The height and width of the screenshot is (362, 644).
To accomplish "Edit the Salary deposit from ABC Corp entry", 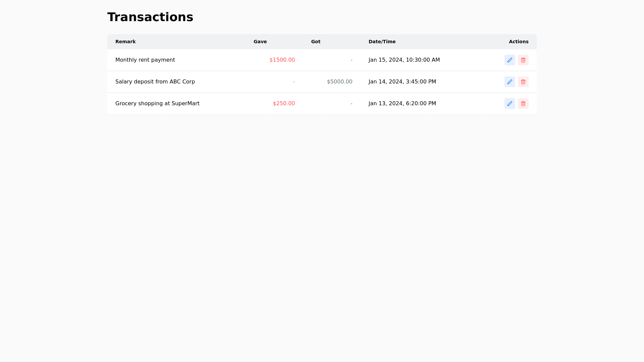I will (509, 82).
